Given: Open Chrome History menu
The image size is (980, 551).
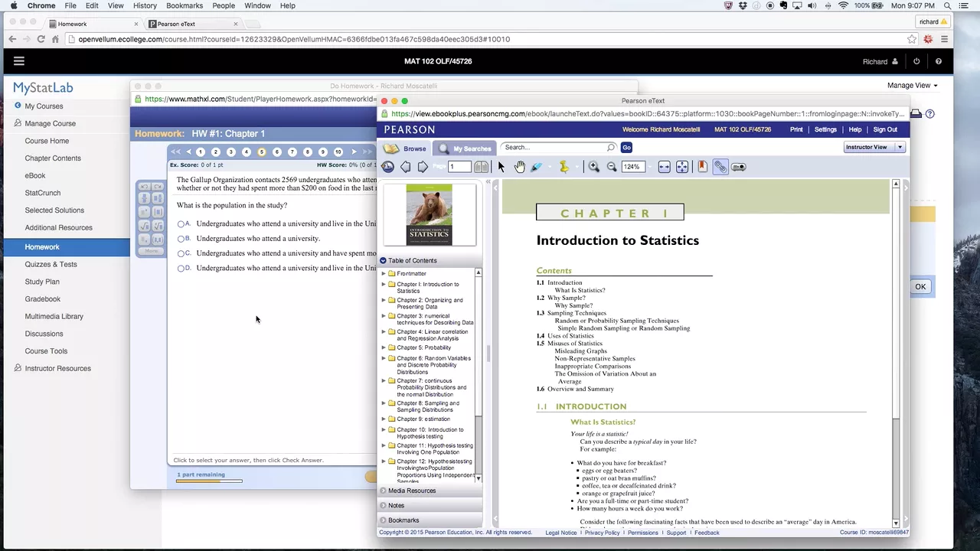Looking at the screenshot, I should coord(145,5).
